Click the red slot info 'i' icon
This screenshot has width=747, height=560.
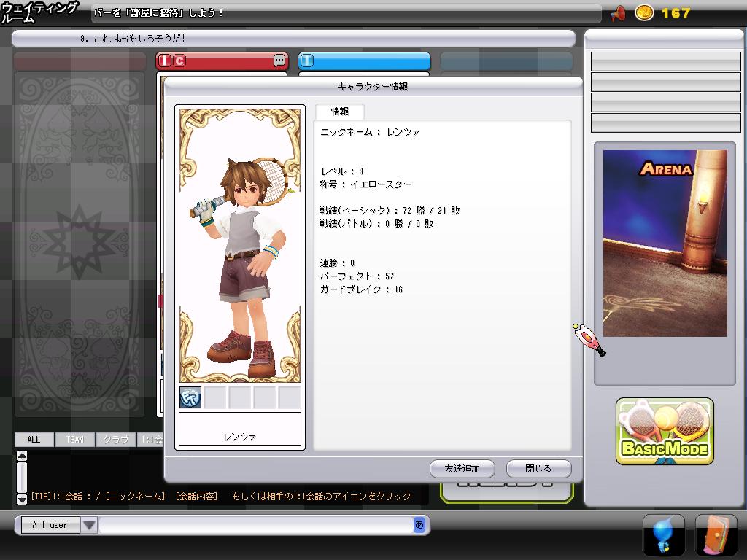pos(166,61)
